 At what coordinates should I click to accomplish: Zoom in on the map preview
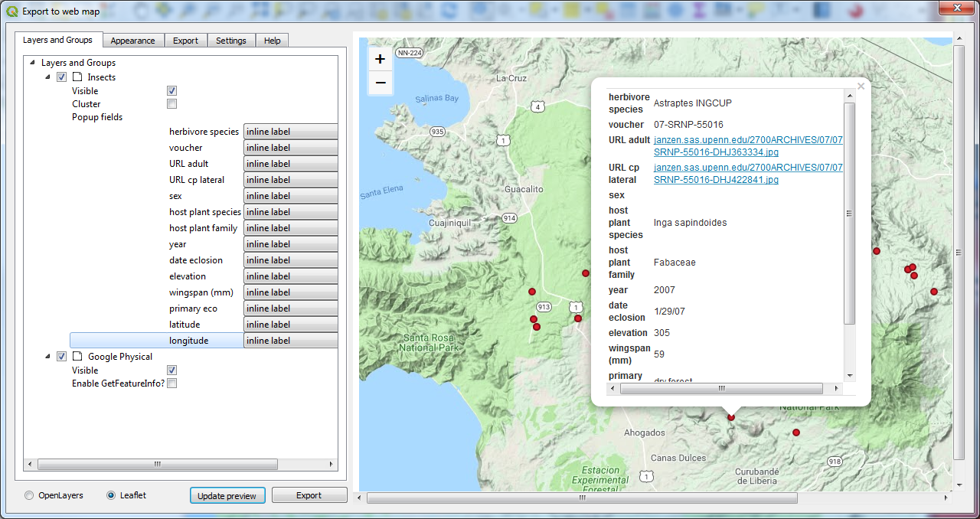380,59
